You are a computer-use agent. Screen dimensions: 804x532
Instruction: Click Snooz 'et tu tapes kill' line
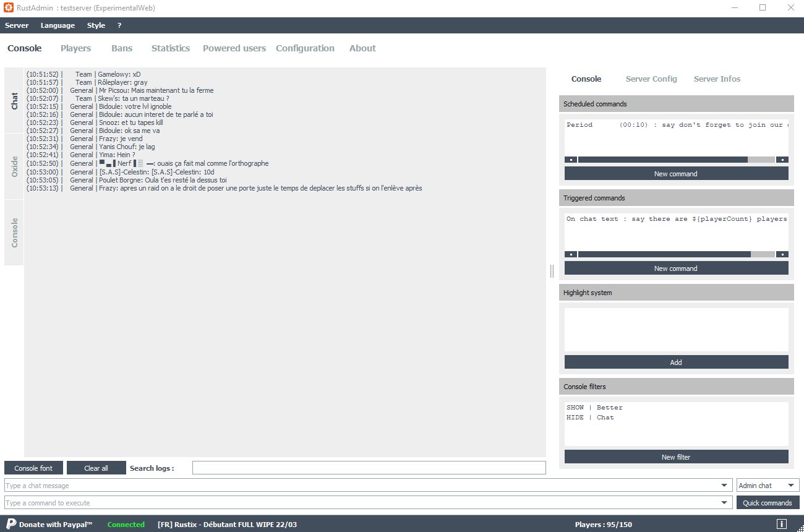(x=95, y=122)
